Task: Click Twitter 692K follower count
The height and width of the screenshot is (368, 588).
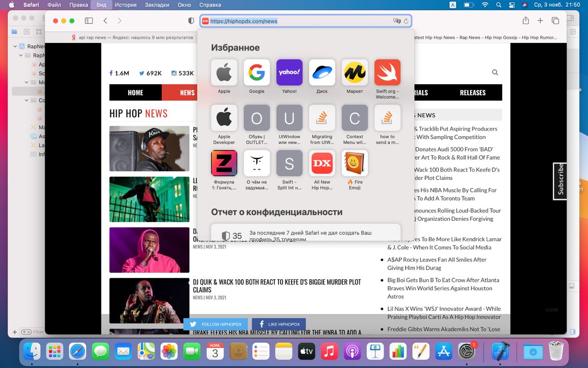Action: [x=151, y=73]
